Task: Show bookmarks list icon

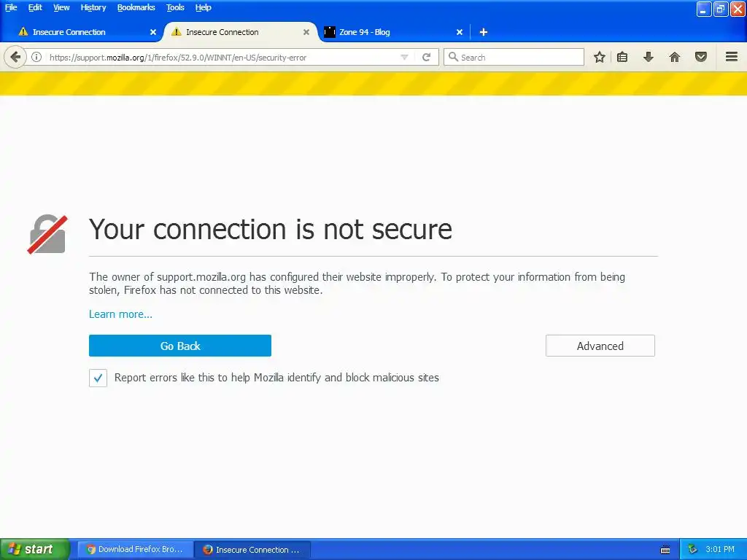Action: (622, 57)
